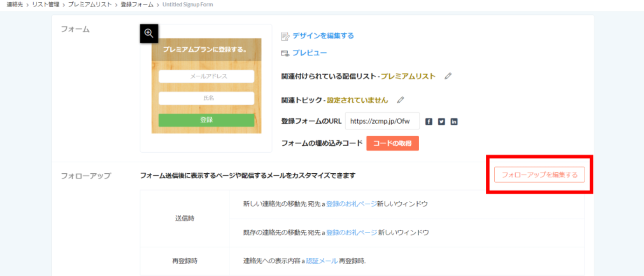This screenshot has width=644, height=276.
Task: Open 登録のお礼ページ link for existing contacts
Action: point(352,232)
